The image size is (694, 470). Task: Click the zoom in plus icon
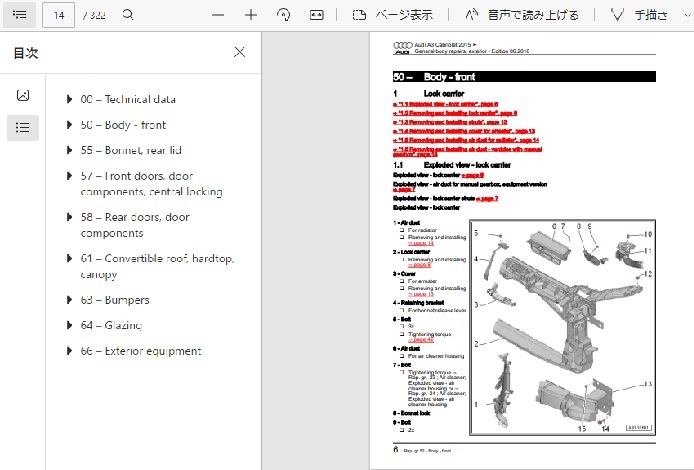(251, 15)
